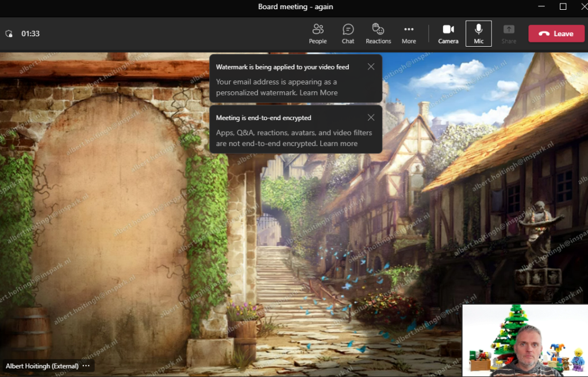Image resolution: width=588 pixels, height=377 pixels.
Task: Close the end-to-end encrypted notification
Action: coord(371,118)
